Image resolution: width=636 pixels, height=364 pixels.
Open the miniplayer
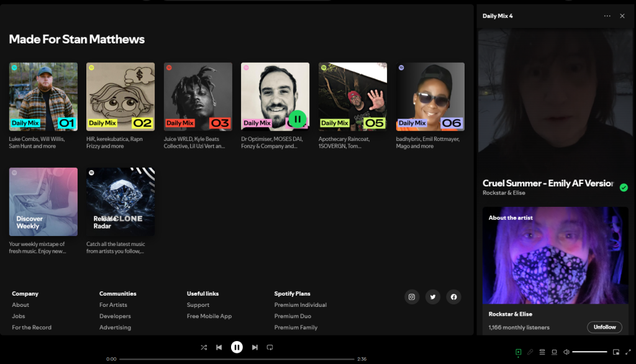click(x=616, y=352)
